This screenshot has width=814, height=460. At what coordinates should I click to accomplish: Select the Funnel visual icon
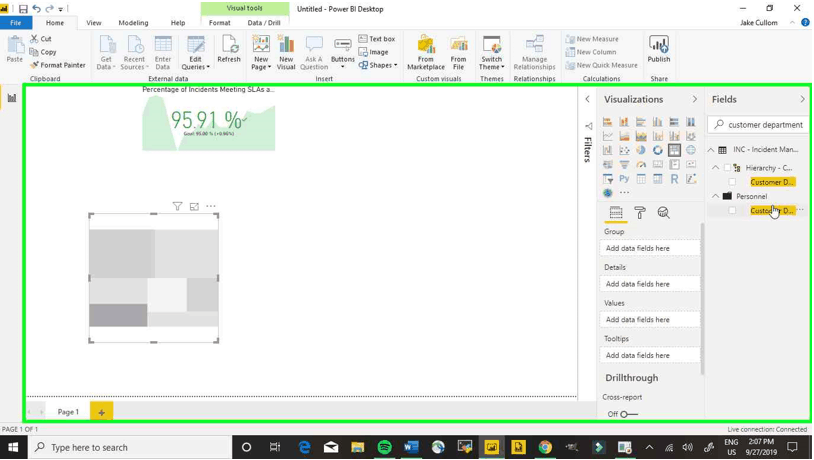tap(624, 165)
